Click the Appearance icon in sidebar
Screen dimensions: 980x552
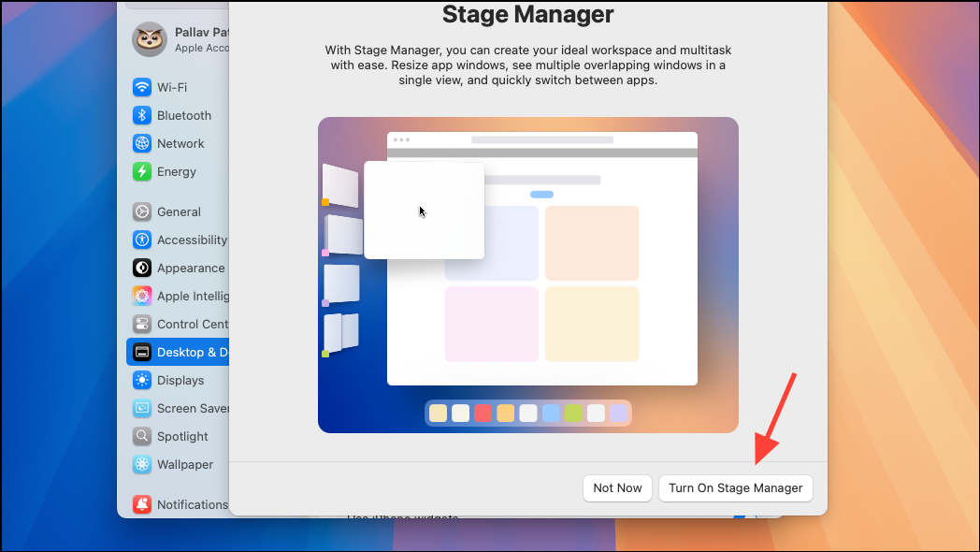point(142,268)
